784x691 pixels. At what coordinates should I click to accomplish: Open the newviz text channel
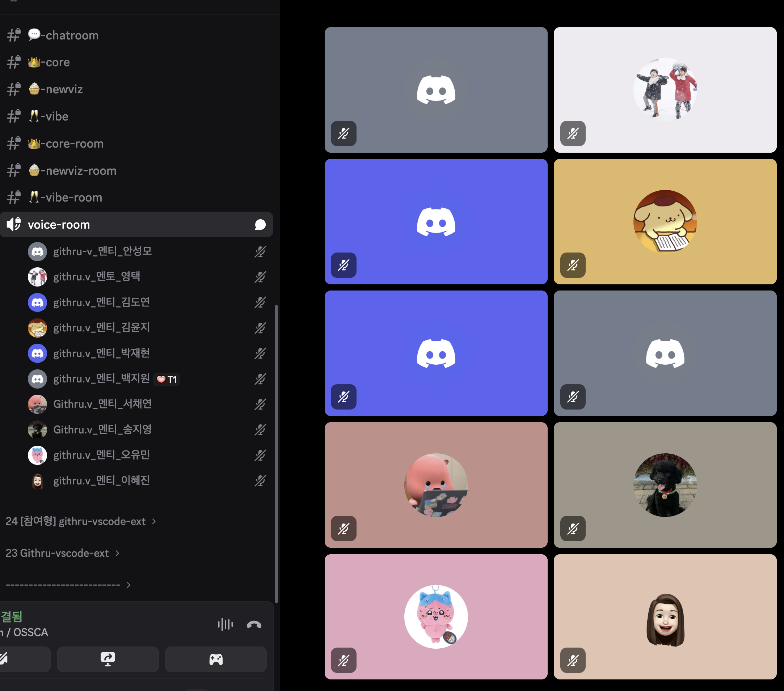coord(136,89)
